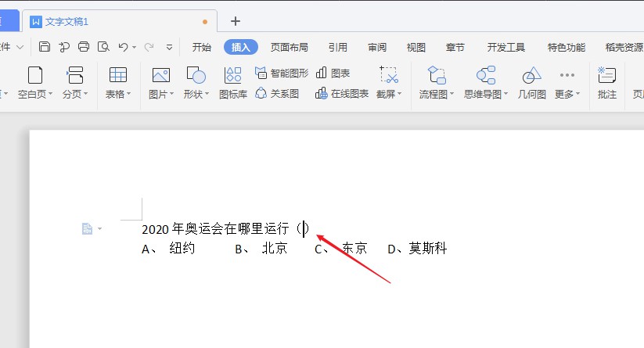Click the Undo arrow icon
The width and height of the screenshot is (644, 348).
[123, 47]
